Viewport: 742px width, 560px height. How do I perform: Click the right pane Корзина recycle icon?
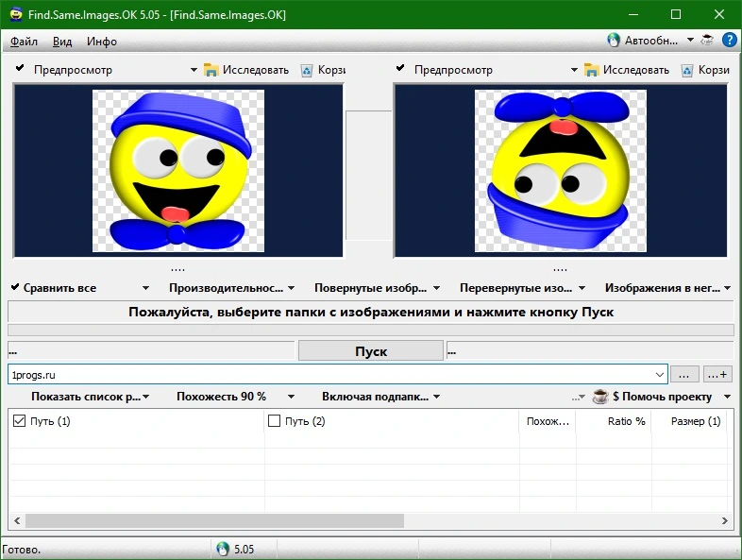coord(687,71)
